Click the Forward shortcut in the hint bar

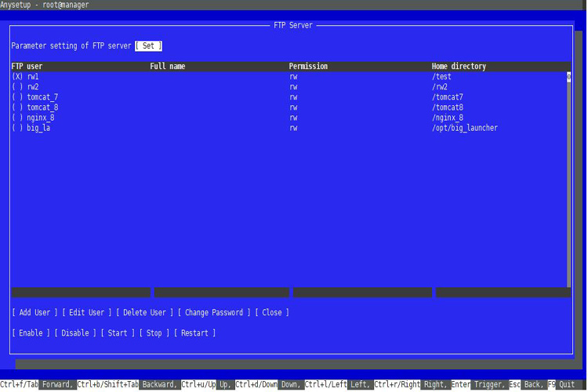coord(57,384)
